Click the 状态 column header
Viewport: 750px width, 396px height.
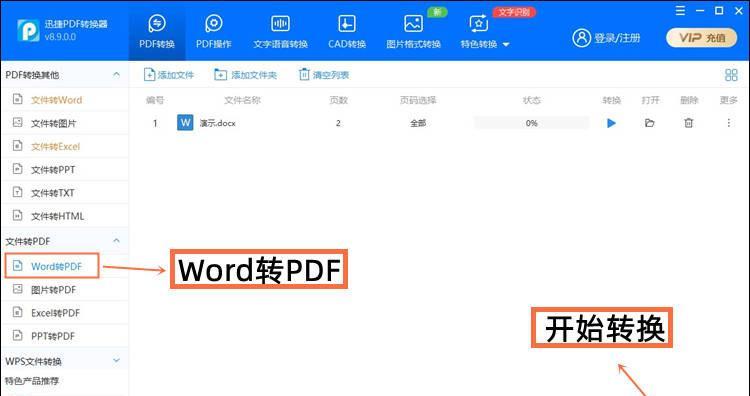pos(531,100)
